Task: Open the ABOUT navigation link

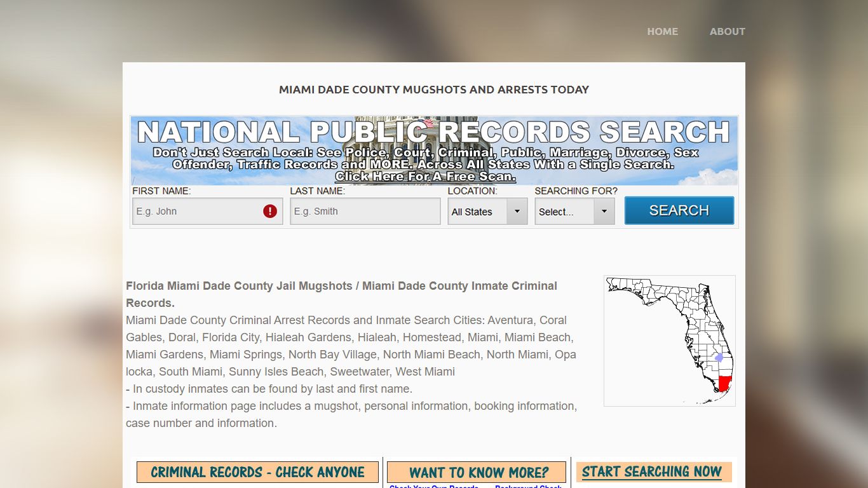Action: pyautogui.click(x=728, y=31)
